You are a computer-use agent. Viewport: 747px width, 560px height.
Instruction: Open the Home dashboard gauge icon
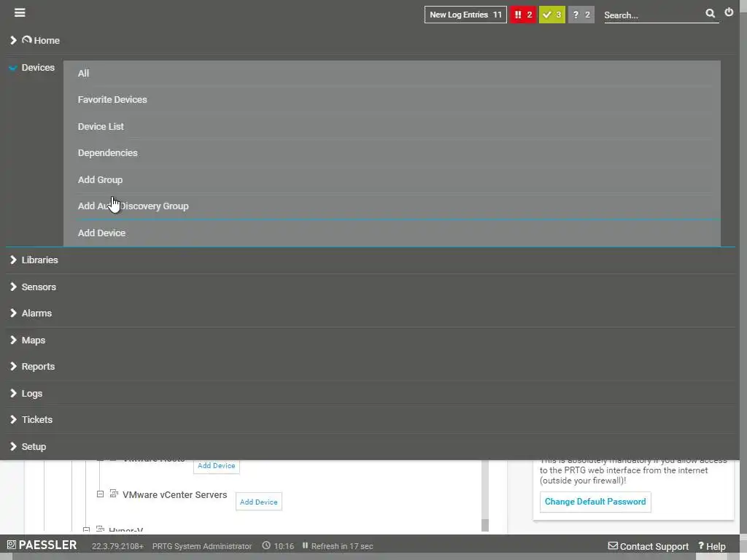click(27, 40)
